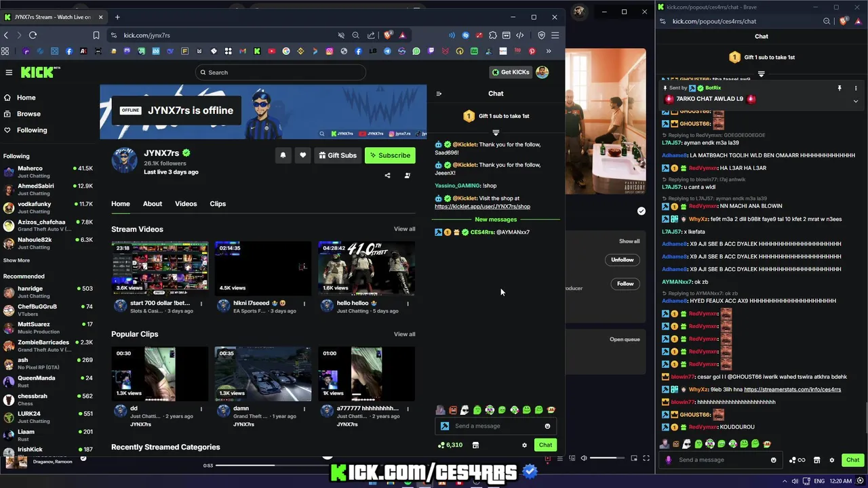This screenshot has height=488, width=868.
Task: Share the JYNX7rs channel
Action: [x=387, y=176]
